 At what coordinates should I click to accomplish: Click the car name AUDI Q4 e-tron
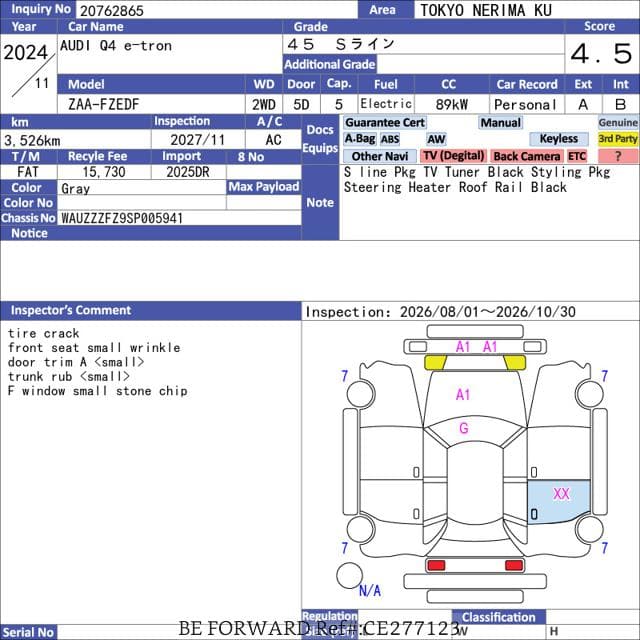[x=116, y=46]
